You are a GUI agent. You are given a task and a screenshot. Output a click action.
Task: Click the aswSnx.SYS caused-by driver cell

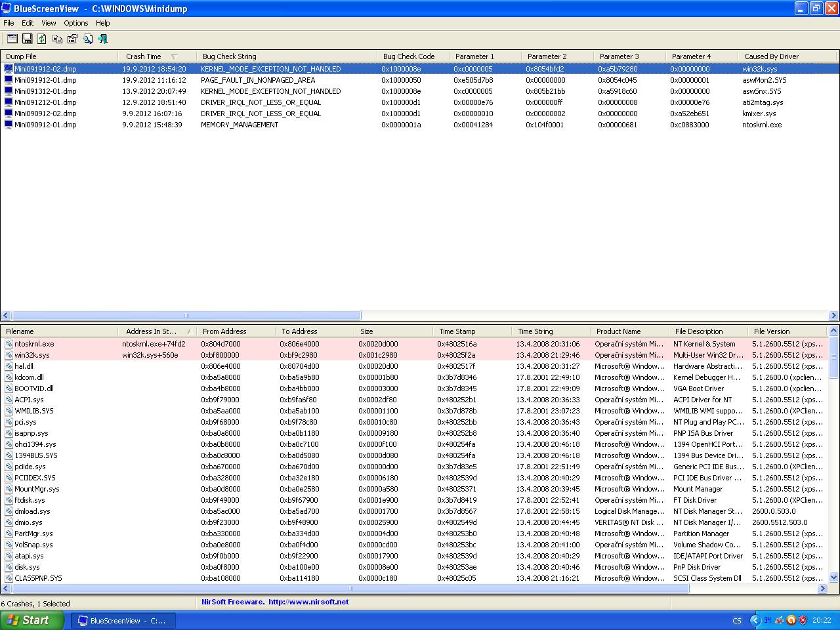coord(762,91)
